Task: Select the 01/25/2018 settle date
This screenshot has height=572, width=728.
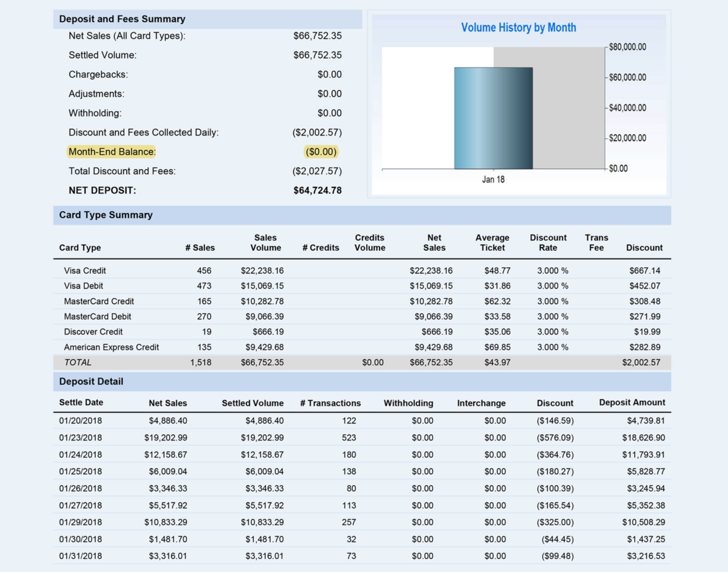Action: (81, 472)
